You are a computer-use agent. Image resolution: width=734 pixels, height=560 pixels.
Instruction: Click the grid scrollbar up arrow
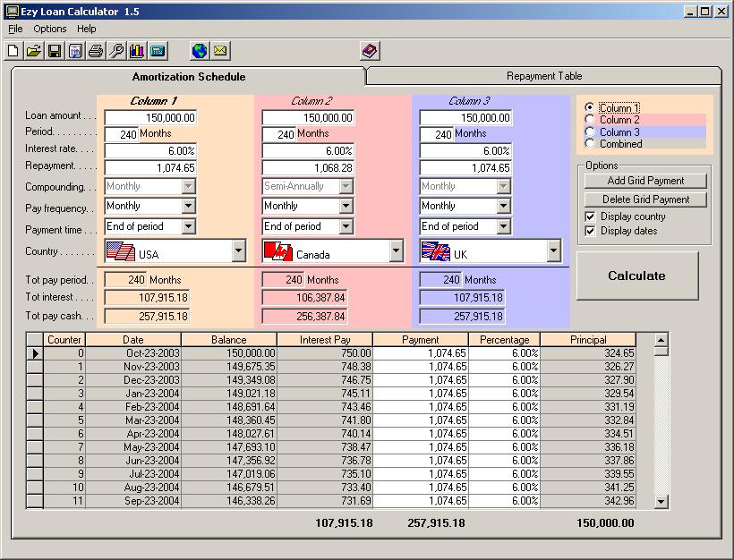tap(661, 340)
